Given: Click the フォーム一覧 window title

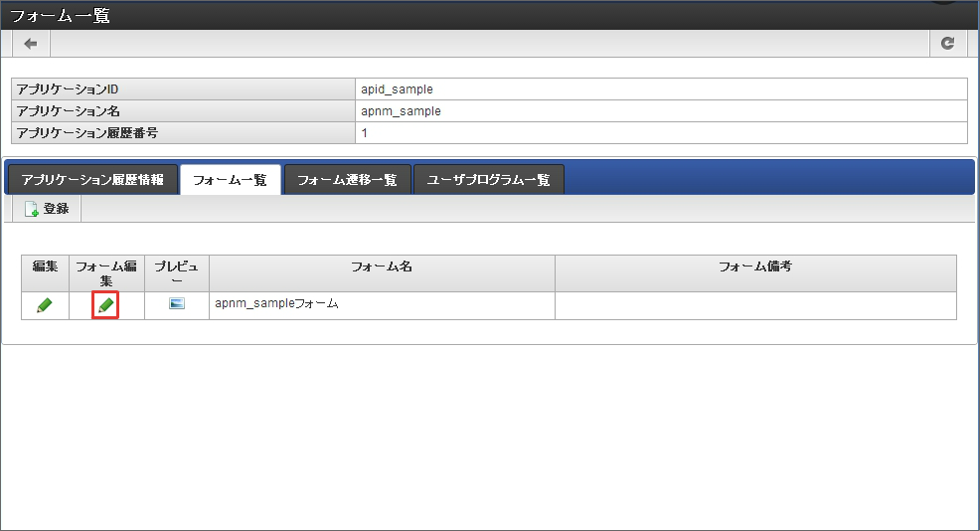Looking at the screenshot, I should coord(60,15).
